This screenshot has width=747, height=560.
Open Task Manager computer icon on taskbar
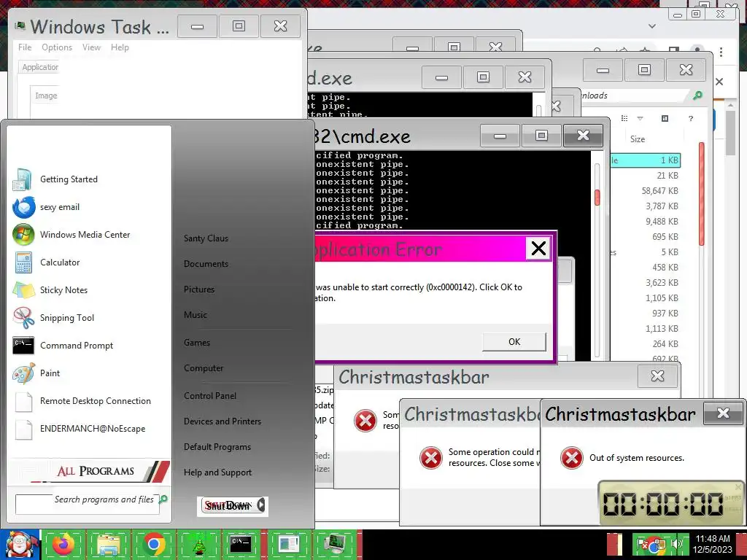pos(333,544)
